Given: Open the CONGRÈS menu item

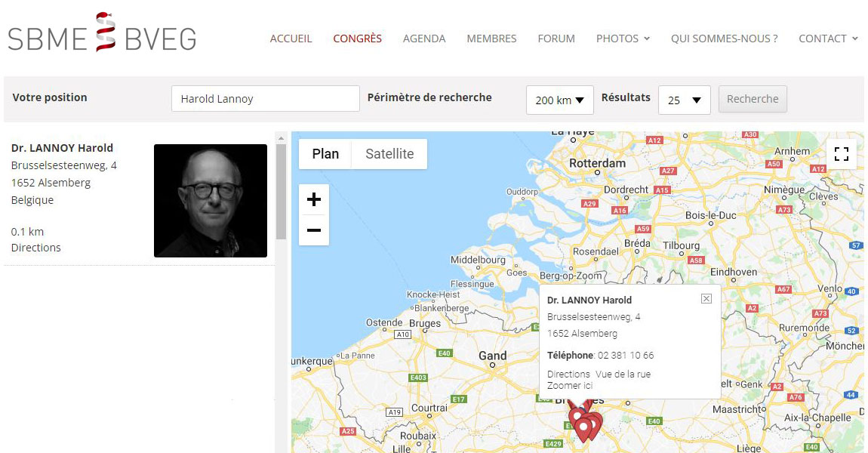Looking at the screenshot, I should point(358,39).
